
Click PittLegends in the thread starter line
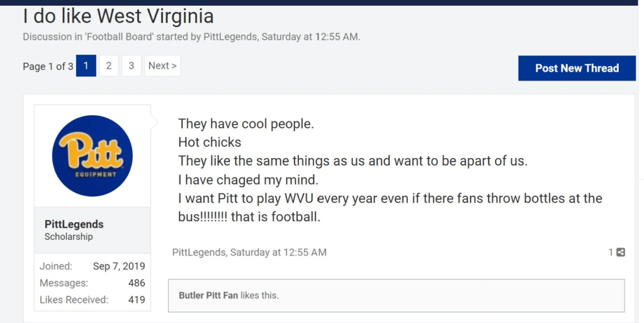[x=230, y=37]
